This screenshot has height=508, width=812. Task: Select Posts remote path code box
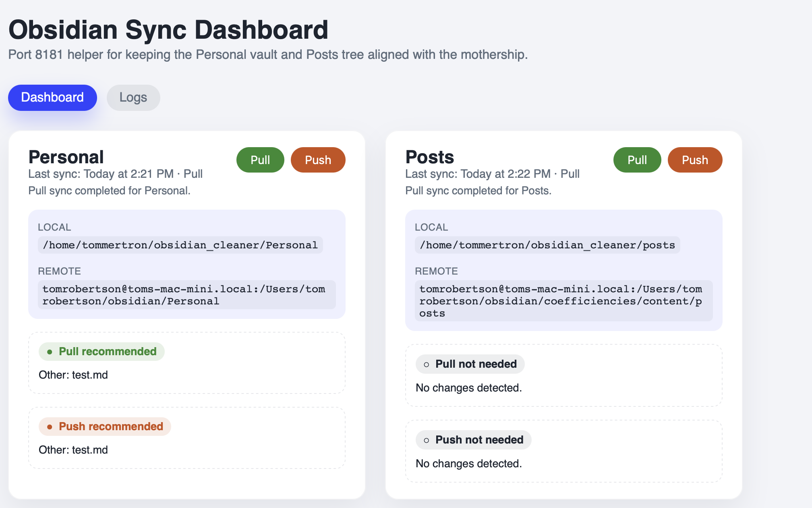click(x=563, y=301)
